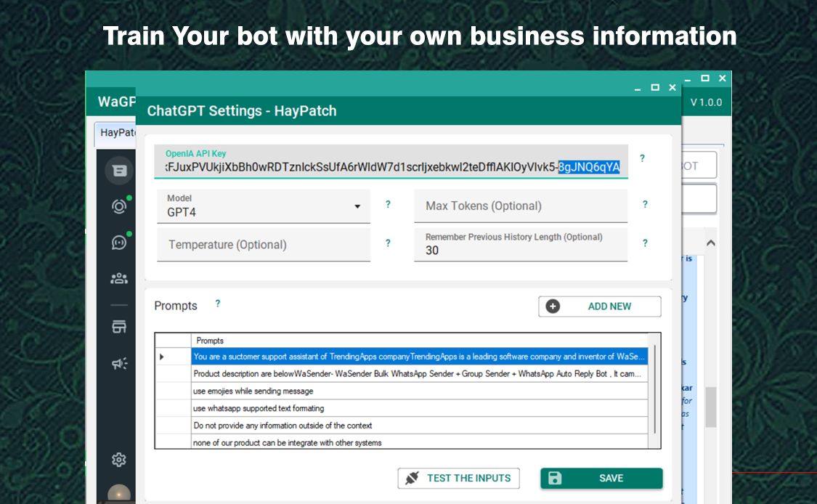Click the sidebar ring icon with green dot
Screen dimensions: 817x504
119,206
